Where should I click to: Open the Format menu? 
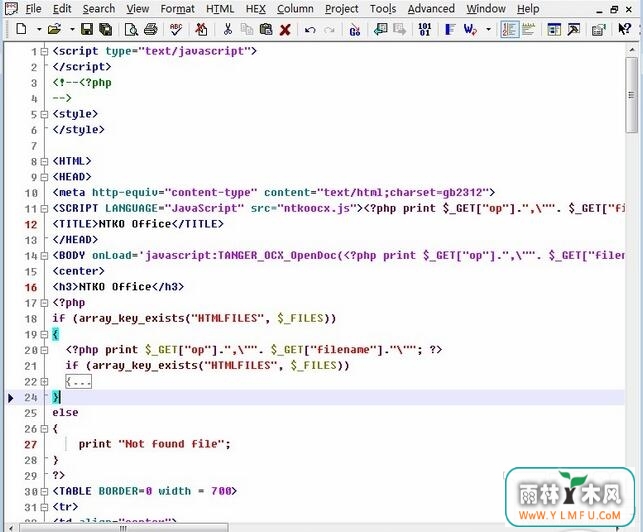click(x=177, y=9)
